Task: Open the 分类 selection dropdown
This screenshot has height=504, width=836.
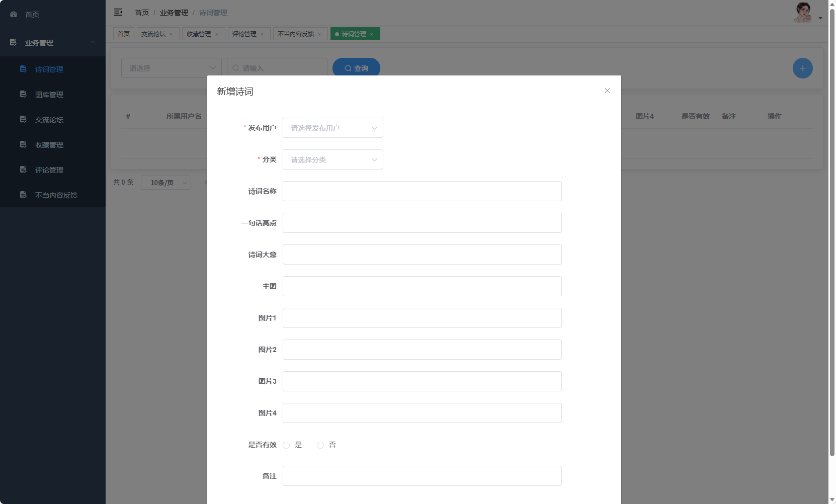Action: point(332,159)
